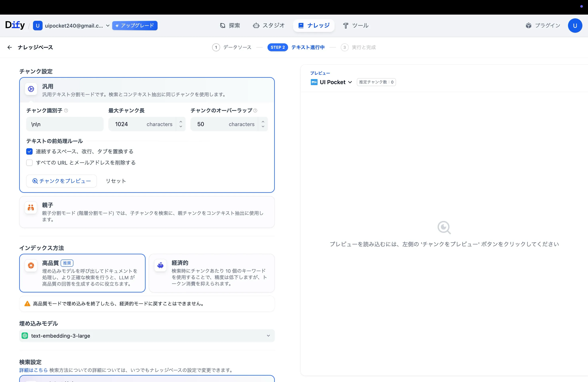This screenshot has height=382, width=588.
Task: Focus the 最大チャンク長 1024 field
Action: coord(142,124)
